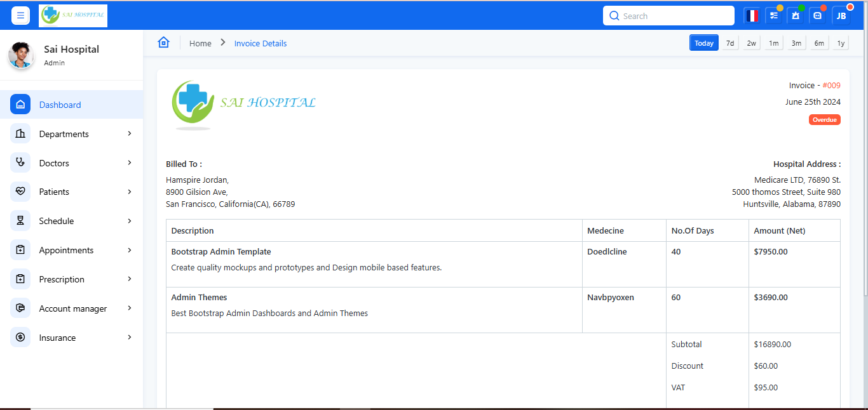
Task: Click the French flag language icon
Action: click(752, 16)
